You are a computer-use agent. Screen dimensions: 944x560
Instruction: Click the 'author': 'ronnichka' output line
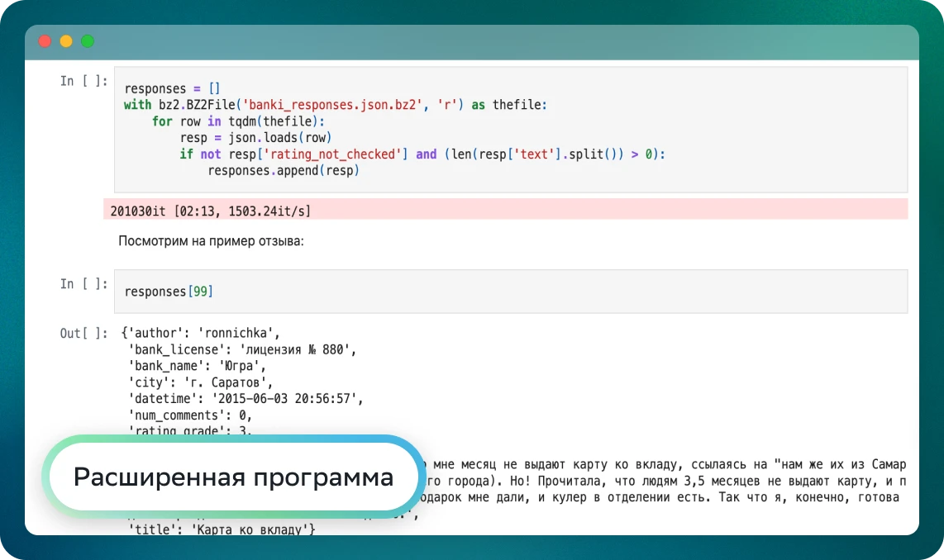[x=201, y=334]
